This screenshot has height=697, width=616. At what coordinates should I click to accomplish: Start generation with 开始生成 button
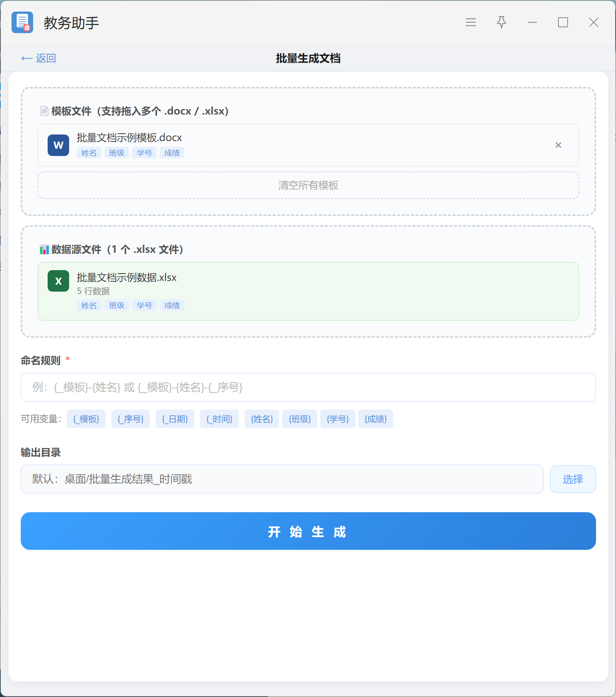pyautogui.click(x=308, y=531)
